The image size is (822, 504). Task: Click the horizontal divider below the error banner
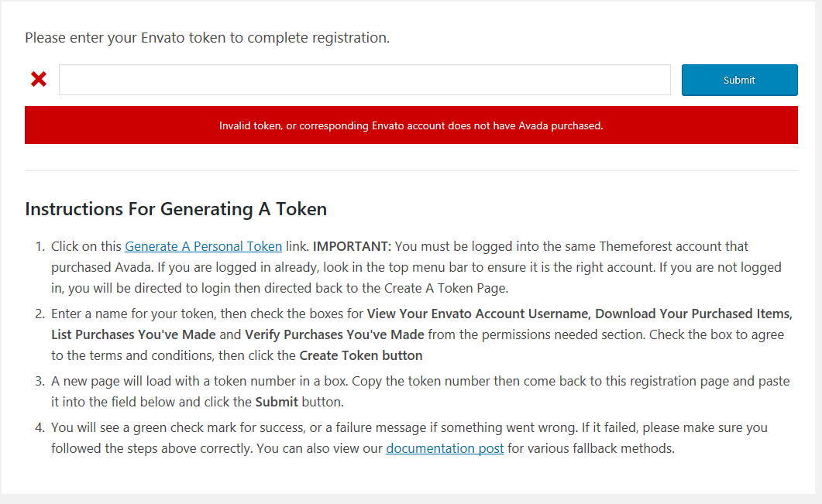pos(411,170)
